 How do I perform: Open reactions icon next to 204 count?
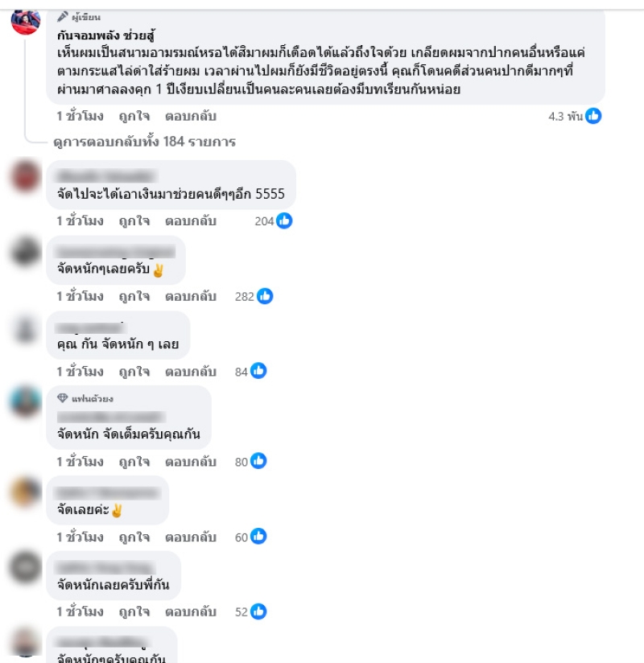[284, 220]
